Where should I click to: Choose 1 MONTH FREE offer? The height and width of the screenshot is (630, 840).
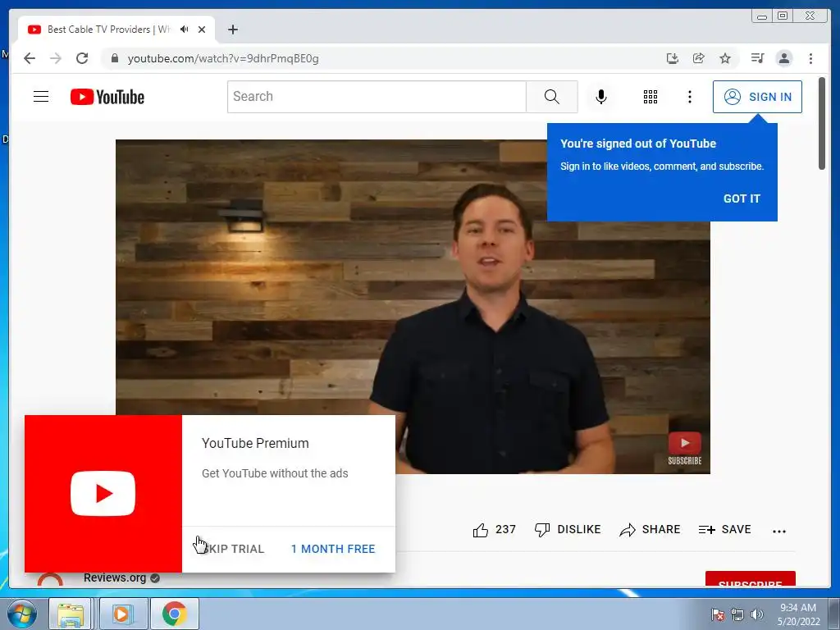[x=333, y=549]
